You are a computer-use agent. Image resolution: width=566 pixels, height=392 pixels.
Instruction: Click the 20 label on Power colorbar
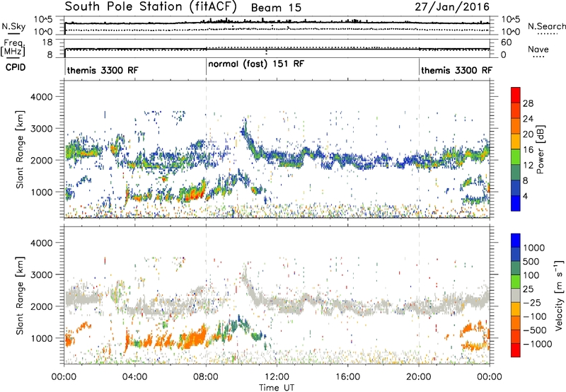click(x=528, y=134)
